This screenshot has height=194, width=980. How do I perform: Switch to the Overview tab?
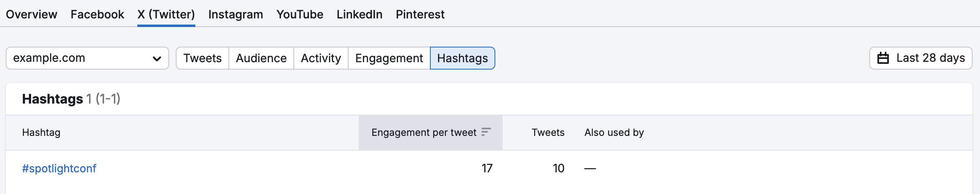(31, 14)
